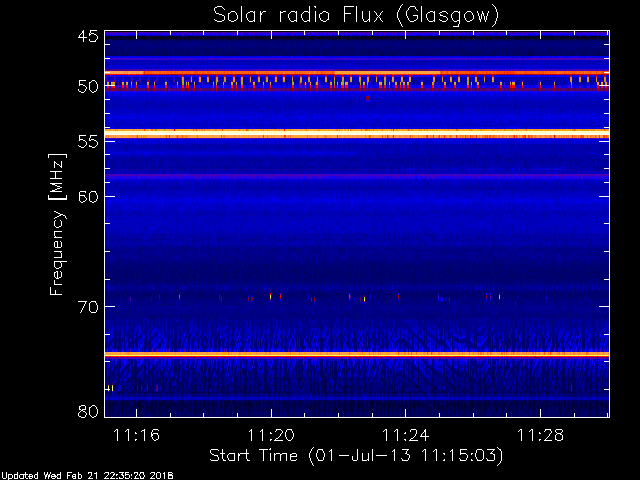Select the 50 MHz frequency tick label
This screenshot has height=480, width=640.
point(86,87)
